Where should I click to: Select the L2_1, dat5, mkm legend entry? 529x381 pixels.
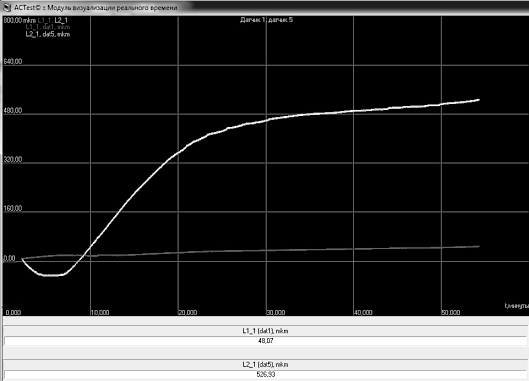pos(48,34)
